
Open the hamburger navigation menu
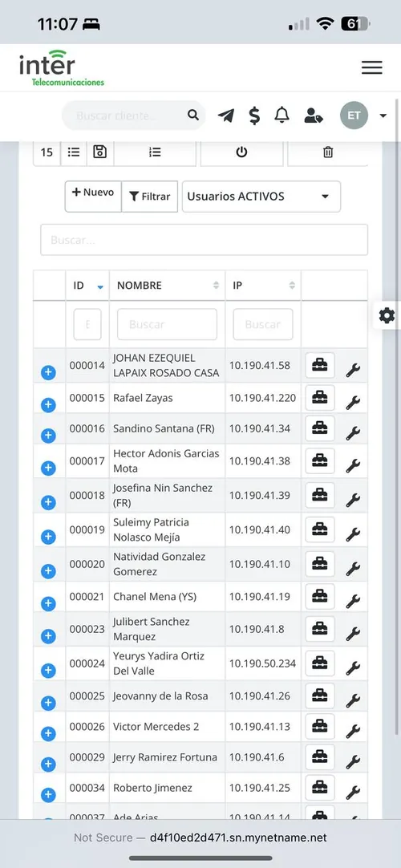(x=371, y=67)
